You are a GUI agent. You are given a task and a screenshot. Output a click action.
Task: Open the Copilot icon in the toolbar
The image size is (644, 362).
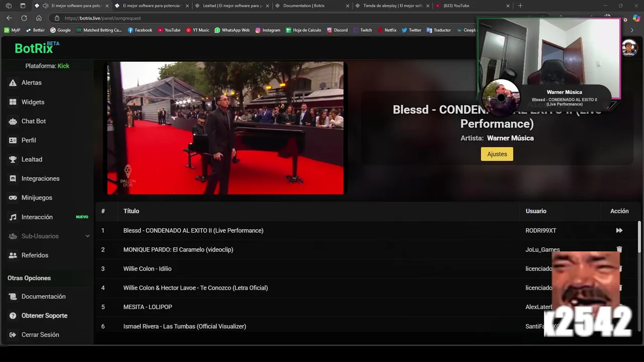[x=636, y=18]
